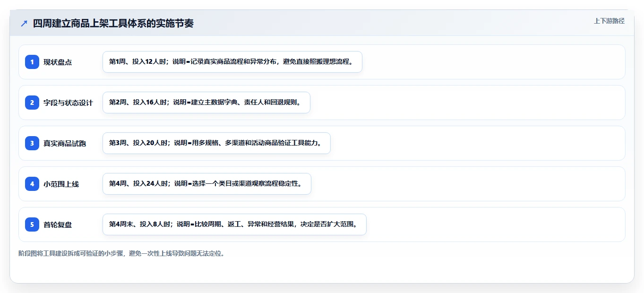The width and height of the screenshot is (644, 293).
Task: Click the arrow icon beside the title
Action: 24,24
